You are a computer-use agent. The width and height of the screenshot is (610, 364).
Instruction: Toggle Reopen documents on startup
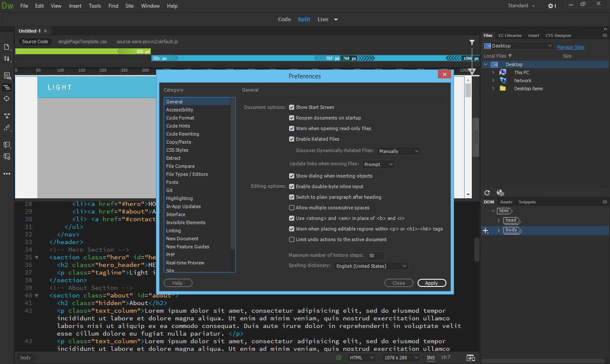point(292,118)
